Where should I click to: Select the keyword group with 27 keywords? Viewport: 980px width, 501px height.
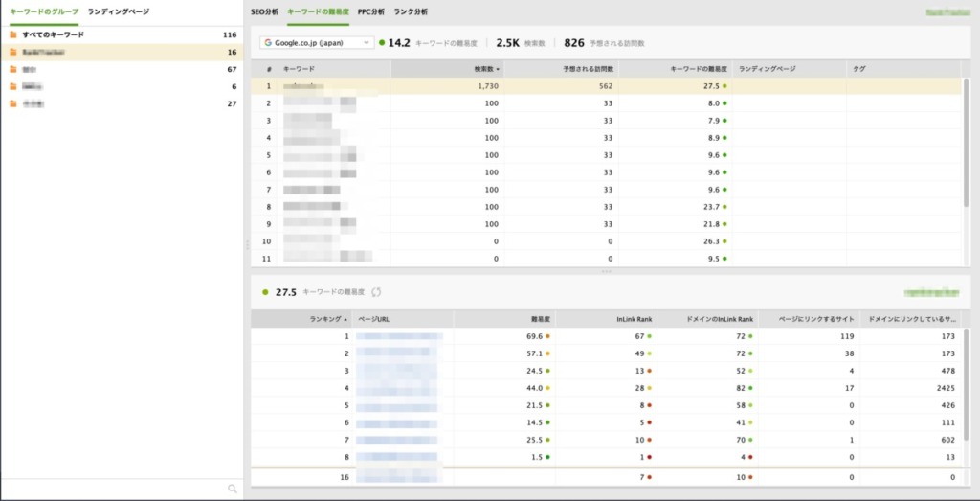coord(122,103)
